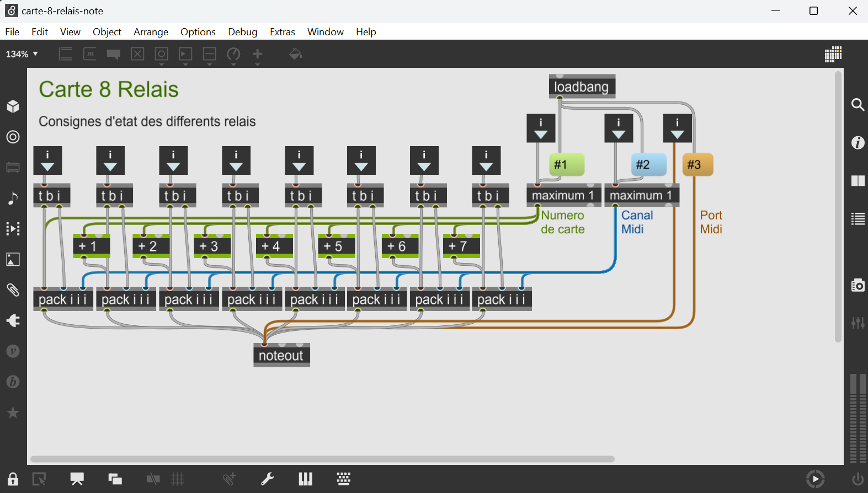
Task: Toggle grid display in bottom bar
Action: pos(177,479)
